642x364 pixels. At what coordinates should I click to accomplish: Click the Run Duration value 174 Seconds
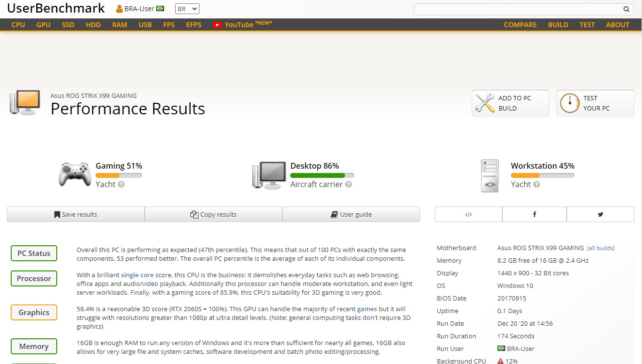[x=516, y=336]
